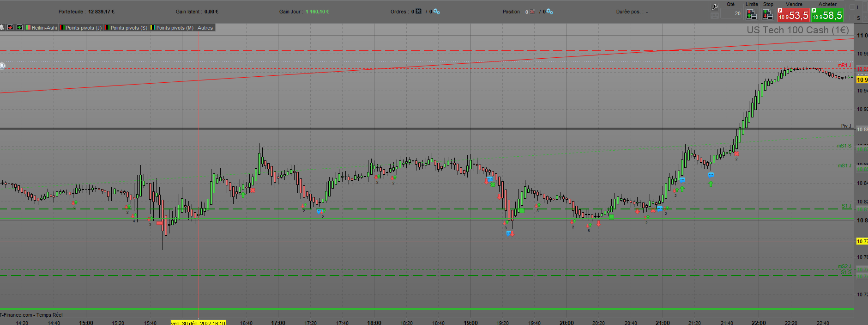The image size is (868, 325).
Task: Click the Limite order icon
Action: 752,15
